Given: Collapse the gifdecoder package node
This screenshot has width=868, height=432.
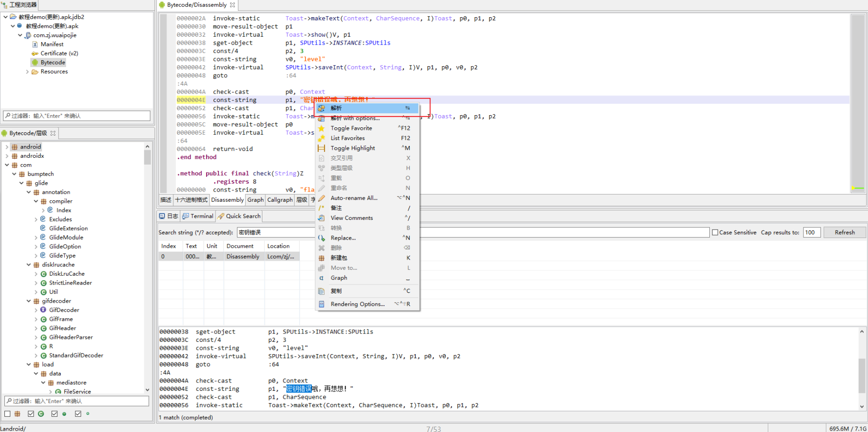Looking at the screenshot, I should point(29,301).
